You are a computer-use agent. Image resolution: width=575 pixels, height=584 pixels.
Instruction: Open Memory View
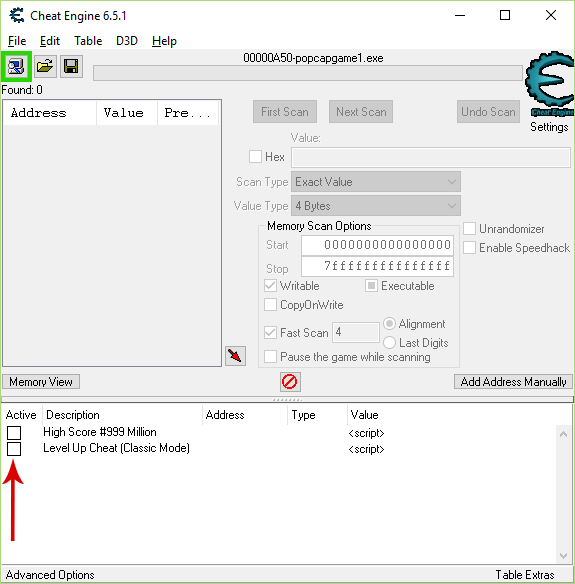pos(41,382)
